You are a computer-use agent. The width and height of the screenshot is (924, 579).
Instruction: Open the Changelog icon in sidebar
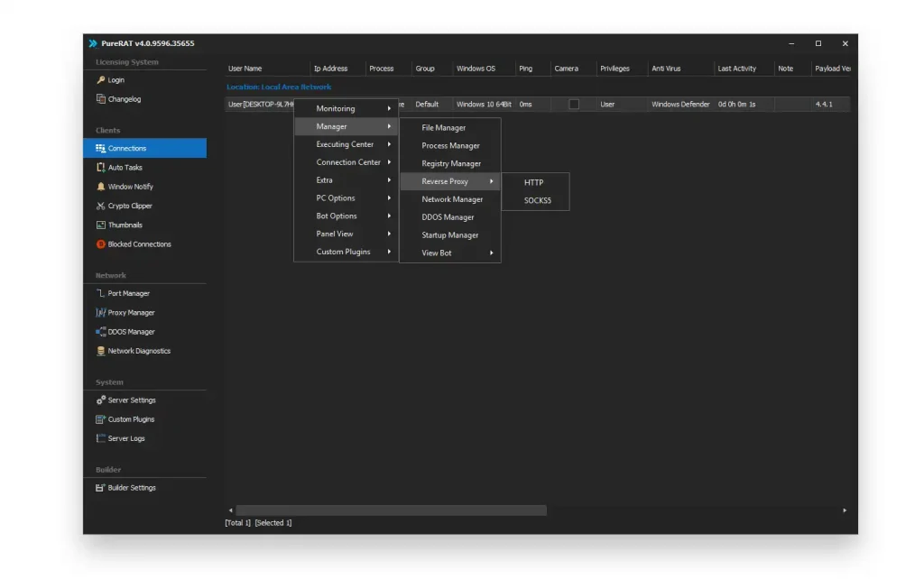click(101, 99)
